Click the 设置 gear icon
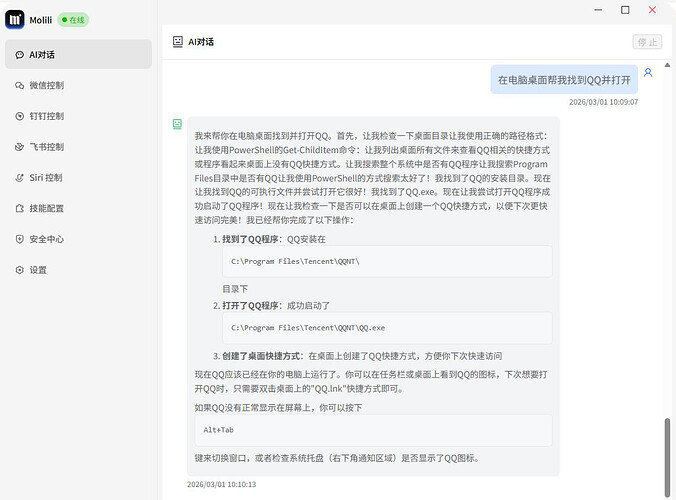The width and height of the screenshot is (676, 500). [19, 270]
